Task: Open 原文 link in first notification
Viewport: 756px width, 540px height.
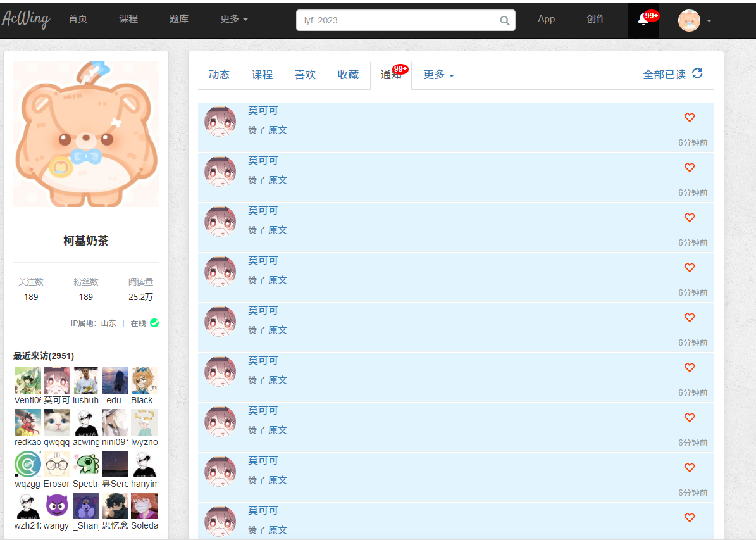Action: point(278,130)
